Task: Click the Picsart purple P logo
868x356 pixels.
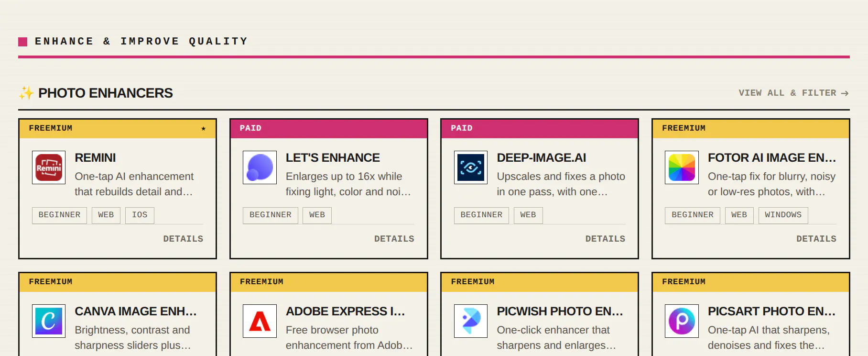Action: 682,321
